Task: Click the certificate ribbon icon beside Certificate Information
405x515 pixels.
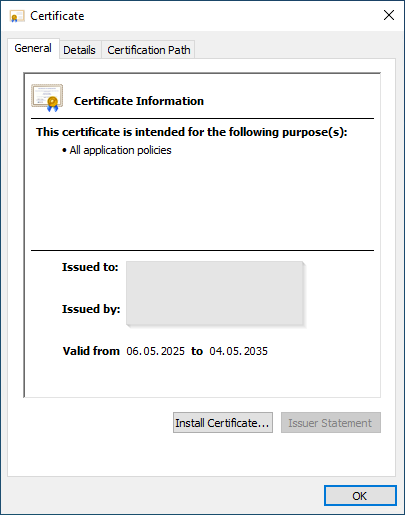Action: tap(47, 98)
